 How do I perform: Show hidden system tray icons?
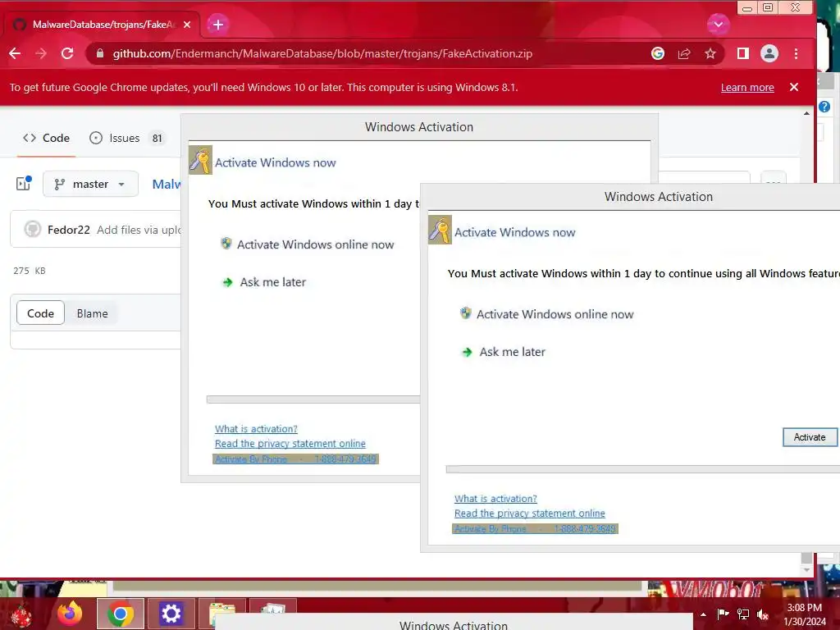pos(703,614)
